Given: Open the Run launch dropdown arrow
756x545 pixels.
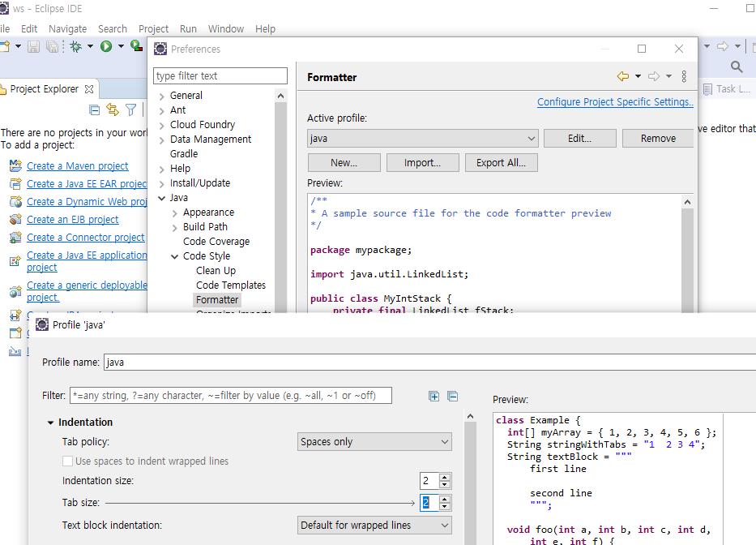Looking at the screenshot, I should tap(121, 46).
